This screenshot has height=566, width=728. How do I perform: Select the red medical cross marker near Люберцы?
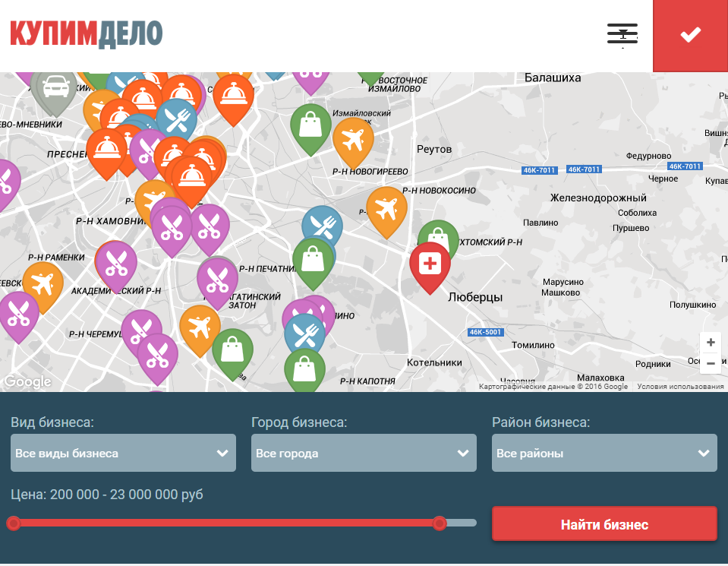(430, 265)
